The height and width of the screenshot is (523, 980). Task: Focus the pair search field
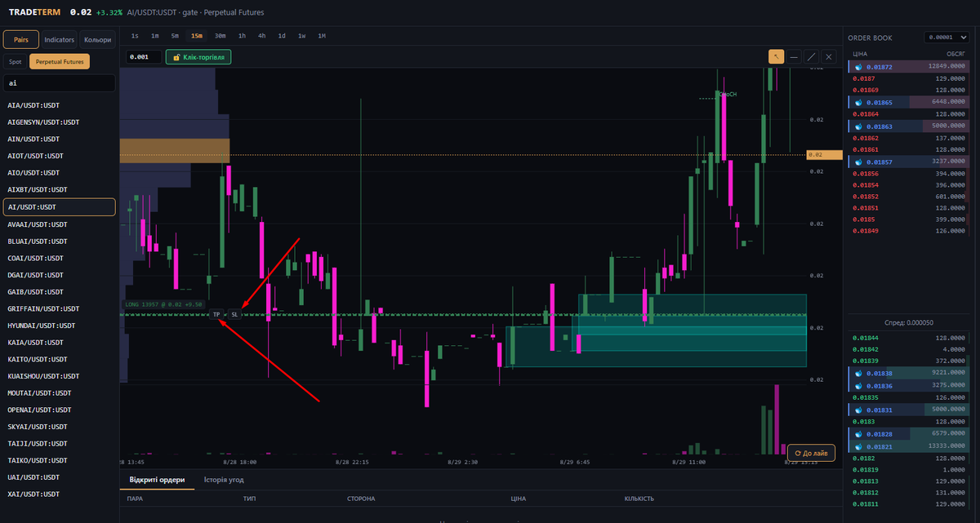60,83
